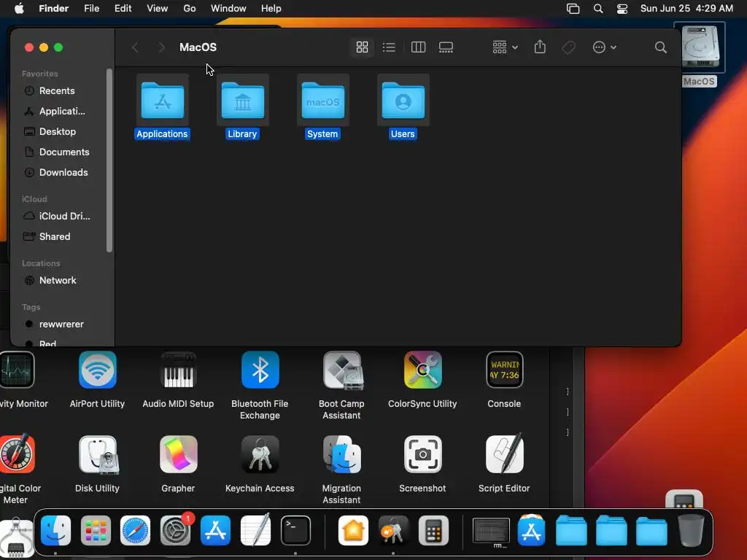Switch to gallery view in Finder toolbar

click(446, 47)
